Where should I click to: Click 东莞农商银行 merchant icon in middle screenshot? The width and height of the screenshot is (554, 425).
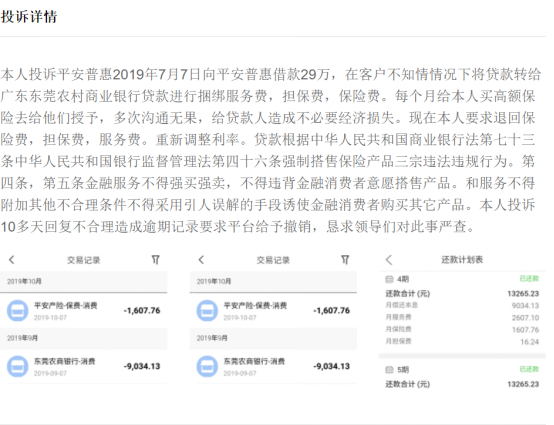tap(207, 366)
